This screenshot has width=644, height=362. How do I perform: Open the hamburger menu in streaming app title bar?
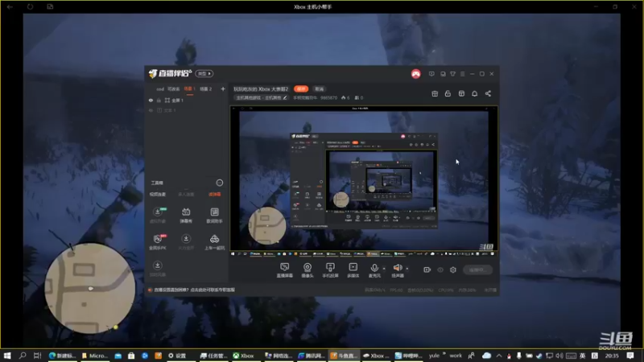coord(462,74)
